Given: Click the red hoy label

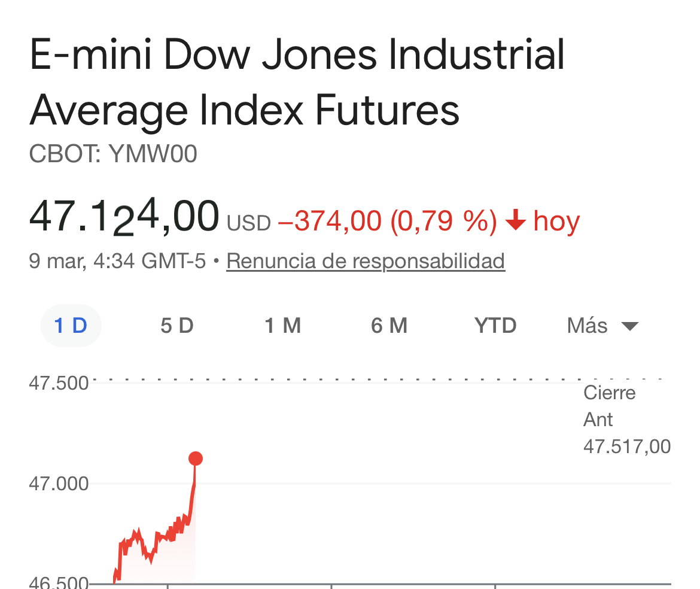Looking at the screenshot, I should [556, 221].
